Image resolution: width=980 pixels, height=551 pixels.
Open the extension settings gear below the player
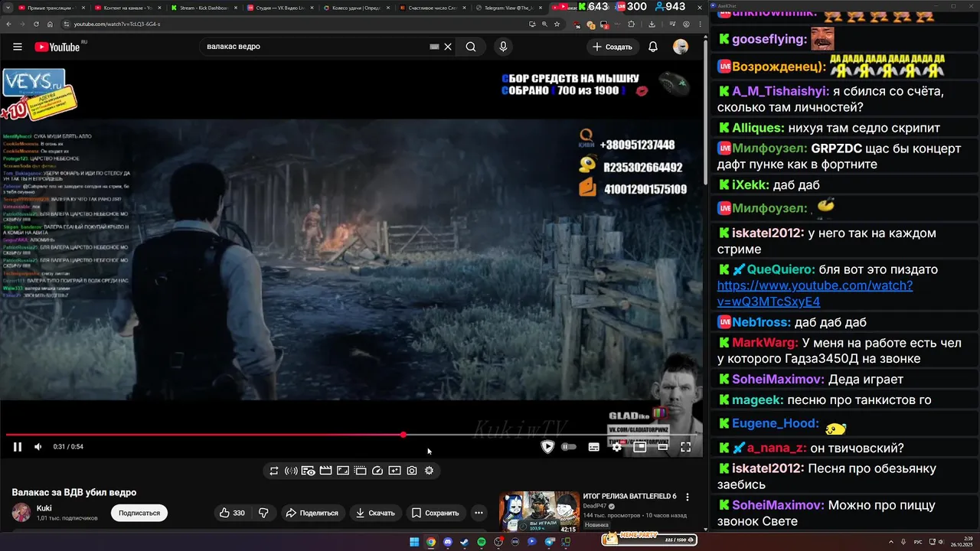pyautogui.click(x=429, y=471)
